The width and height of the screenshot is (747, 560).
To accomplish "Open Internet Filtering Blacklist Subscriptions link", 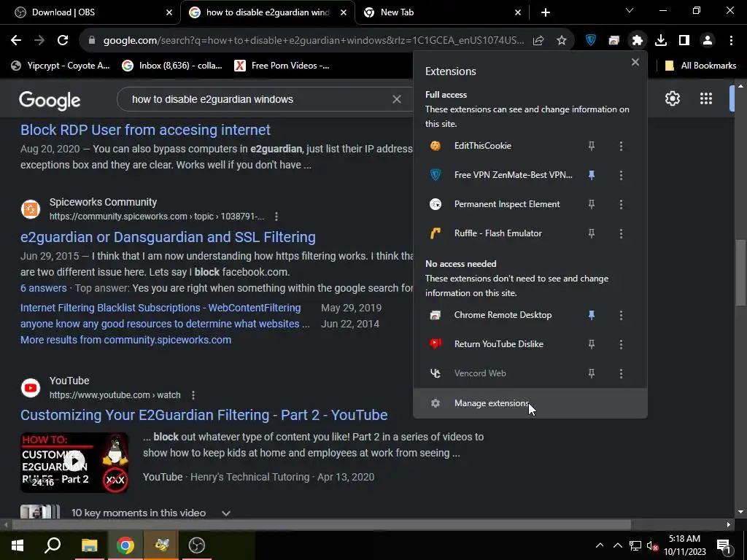I will 160,308.
